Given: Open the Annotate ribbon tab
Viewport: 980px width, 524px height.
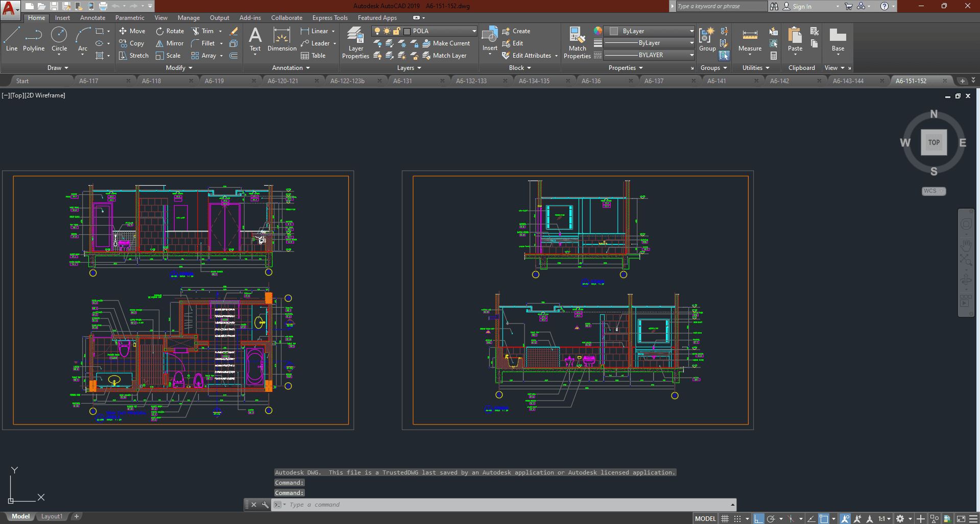Looking at the screenshot, I should [92, 18].
